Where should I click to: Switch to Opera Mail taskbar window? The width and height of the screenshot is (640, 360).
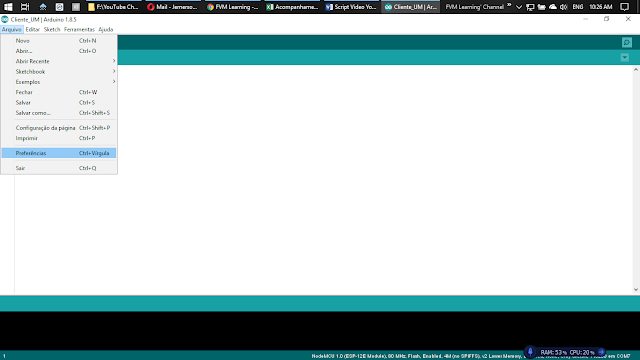[x=173, y=7]
